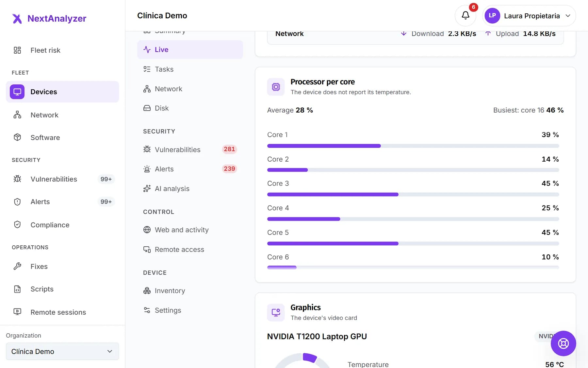Click the Devices monitor icon in sidebar
The image size is (588, 368).
(17, 92)
